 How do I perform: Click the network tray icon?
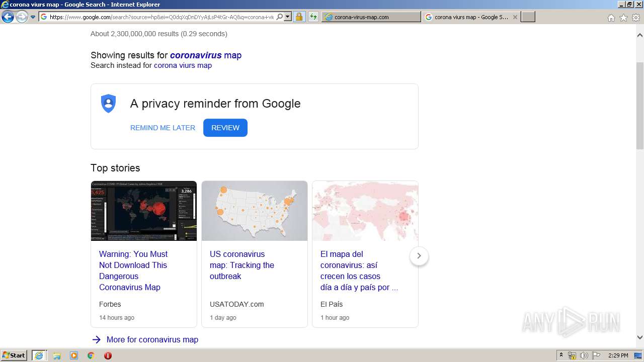(572, 355)
